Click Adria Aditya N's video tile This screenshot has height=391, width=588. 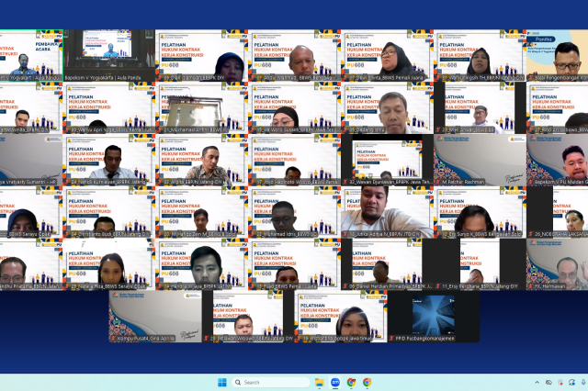386,212
